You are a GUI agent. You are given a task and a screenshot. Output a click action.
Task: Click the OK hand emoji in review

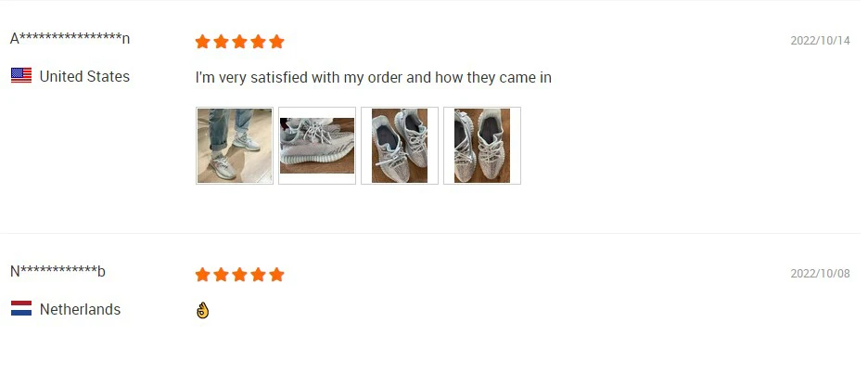tap(203, 310)
